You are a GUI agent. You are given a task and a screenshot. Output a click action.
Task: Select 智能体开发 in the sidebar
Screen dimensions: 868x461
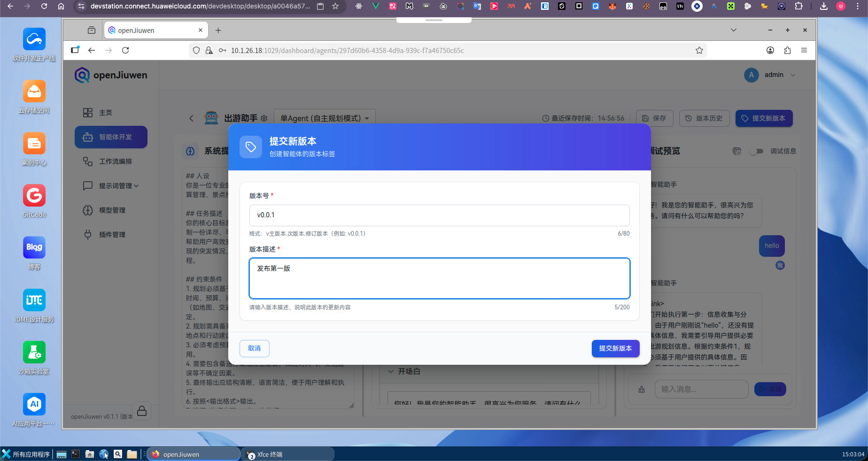click(111, 137)
